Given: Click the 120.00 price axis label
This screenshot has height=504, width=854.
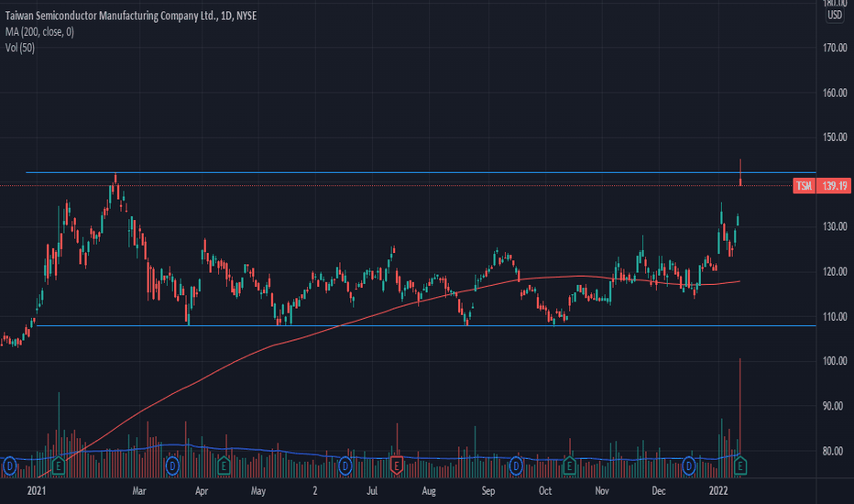Looking at the screenshot, I should click(835, 271).
